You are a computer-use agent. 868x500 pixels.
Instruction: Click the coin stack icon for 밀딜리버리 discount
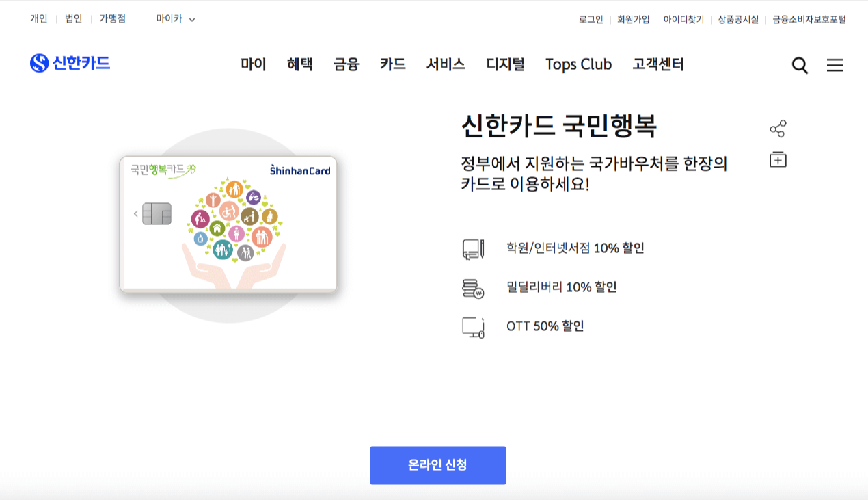coord(474,287)
